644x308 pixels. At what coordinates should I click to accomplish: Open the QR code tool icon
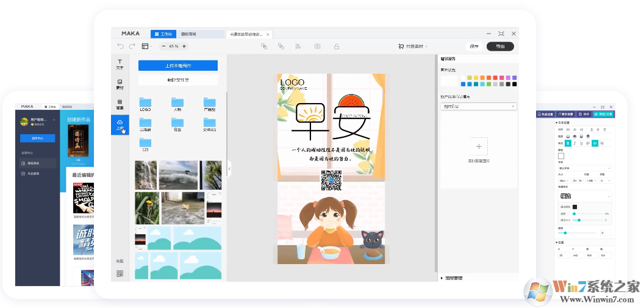point(120,274)
